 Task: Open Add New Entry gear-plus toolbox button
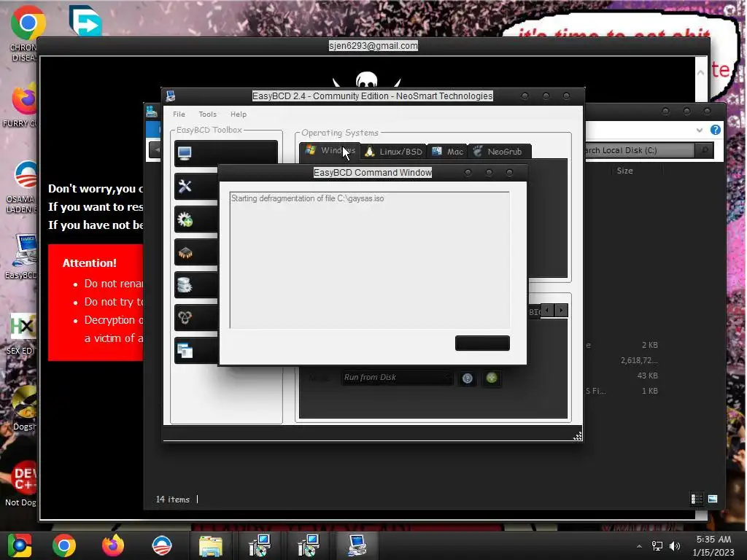tap(196, 219)
